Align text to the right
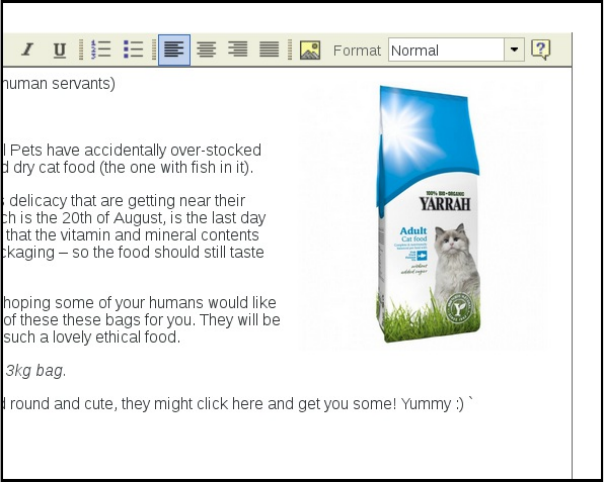The height and width of the screenshot is (482, 604). (x=238, y=50)
